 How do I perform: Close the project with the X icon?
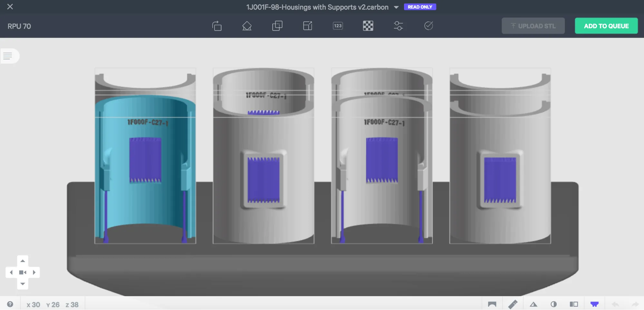click(x=10, y=6)
